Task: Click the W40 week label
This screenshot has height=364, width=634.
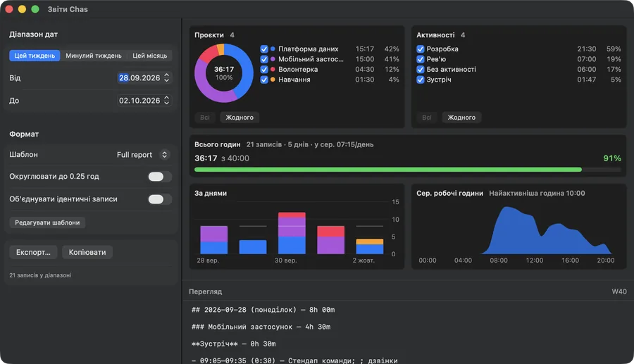Action: [x=619, y=291]
